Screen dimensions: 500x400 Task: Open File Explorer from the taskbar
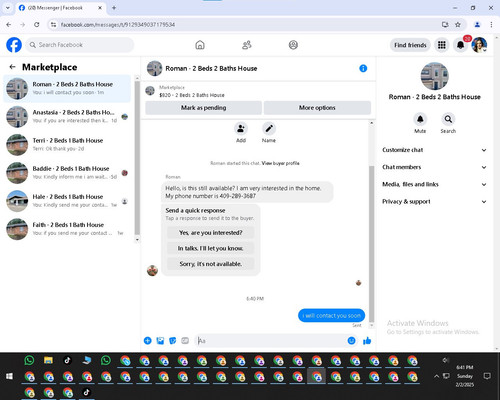(x=48, y=360)
